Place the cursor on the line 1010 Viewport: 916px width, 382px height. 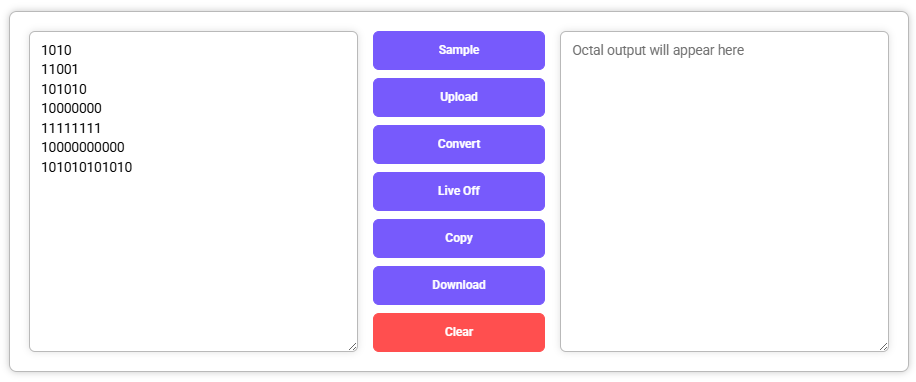[x=56, y=50]
